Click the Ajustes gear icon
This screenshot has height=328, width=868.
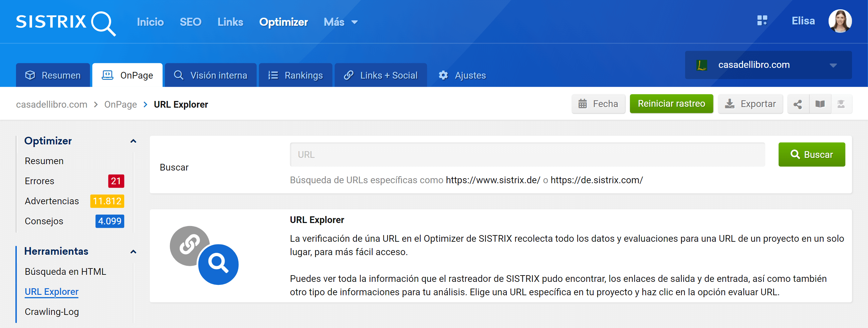click(x=443, y=75)
